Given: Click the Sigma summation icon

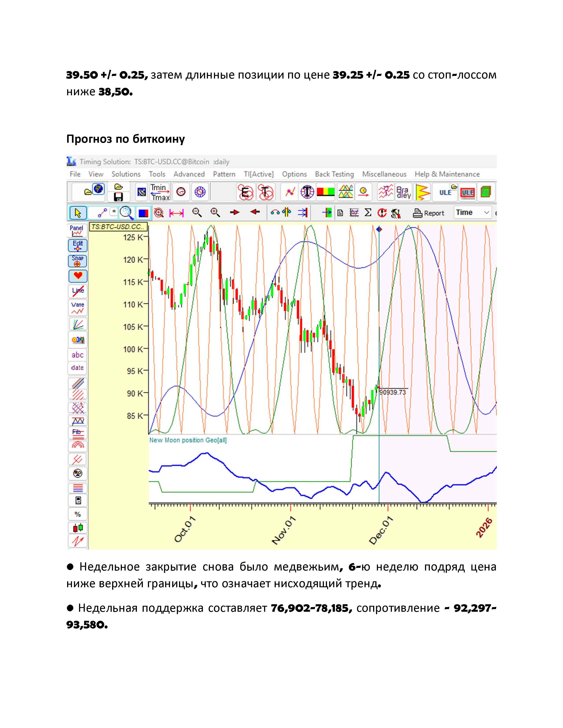Looking at the screenshot, I should (x=368, y=213).
